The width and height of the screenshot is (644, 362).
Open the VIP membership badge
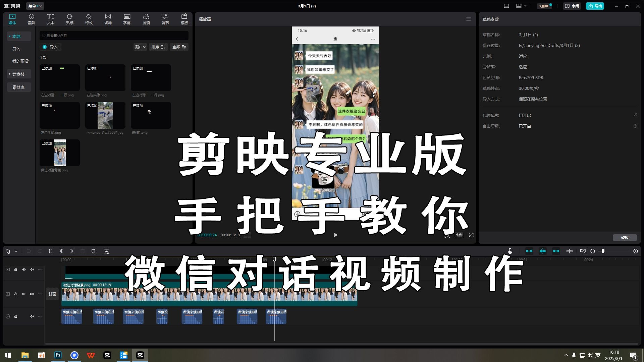544,6
